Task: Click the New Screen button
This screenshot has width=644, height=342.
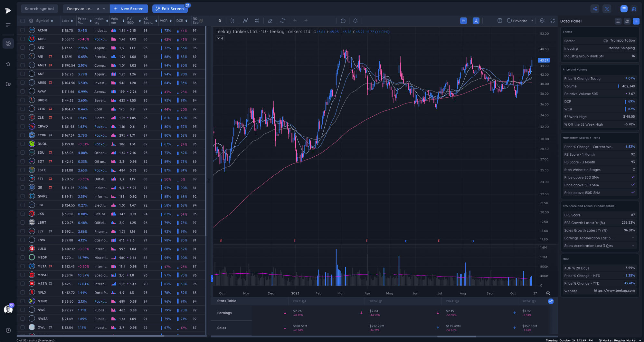Action: pos(129,9)
